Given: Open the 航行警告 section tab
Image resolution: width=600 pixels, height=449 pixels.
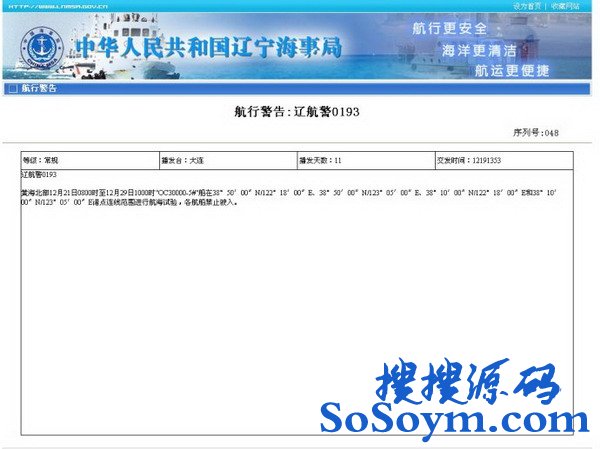Looking at the screenshot, I should pyautogui.click(x=38, y=89).
